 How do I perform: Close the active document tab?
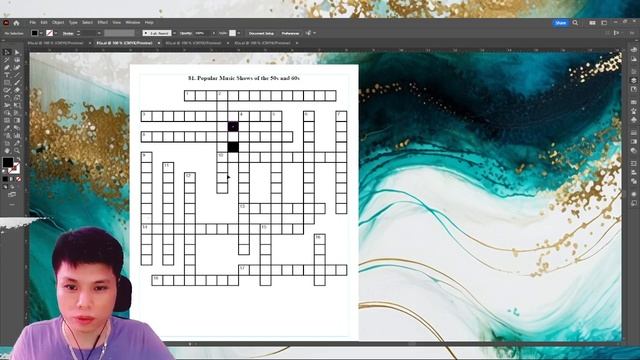(x=159, y=43)
